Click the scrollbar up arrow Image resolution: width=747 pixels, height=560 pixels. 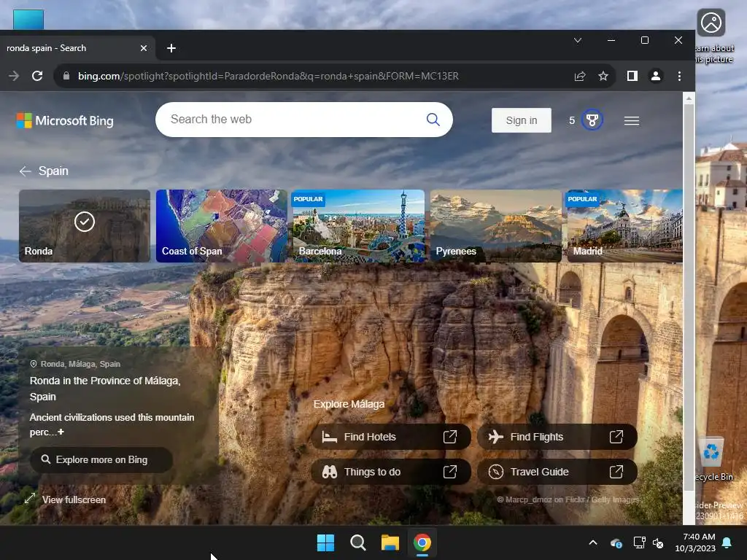pos(689,98)
